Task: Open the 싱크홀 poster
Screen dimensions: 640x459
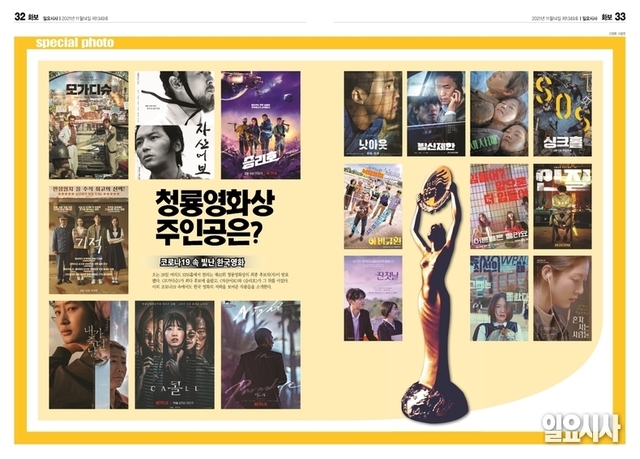Action: tap(562, 114)
